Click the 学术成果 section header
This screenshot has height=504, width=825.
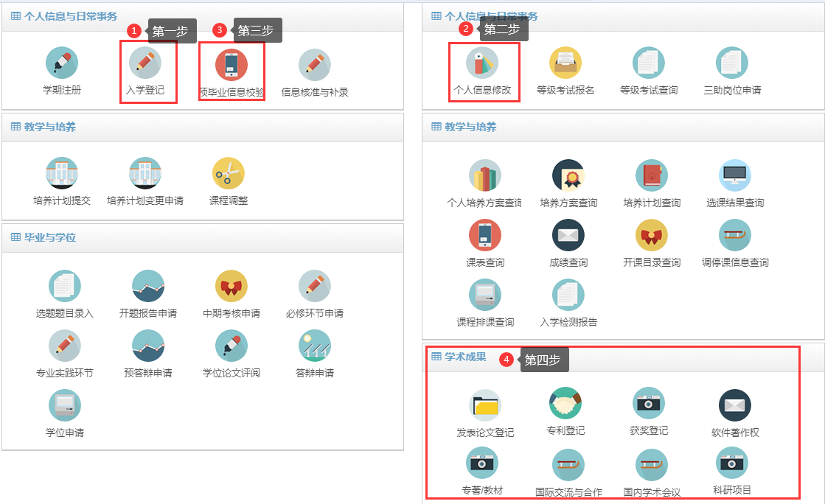click(464, 357)
